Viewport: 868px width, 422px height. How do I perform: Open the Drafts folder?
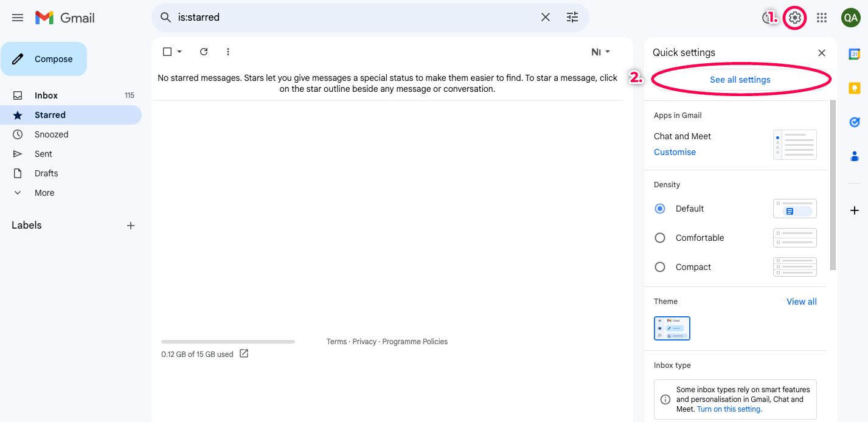click(46, 173)
